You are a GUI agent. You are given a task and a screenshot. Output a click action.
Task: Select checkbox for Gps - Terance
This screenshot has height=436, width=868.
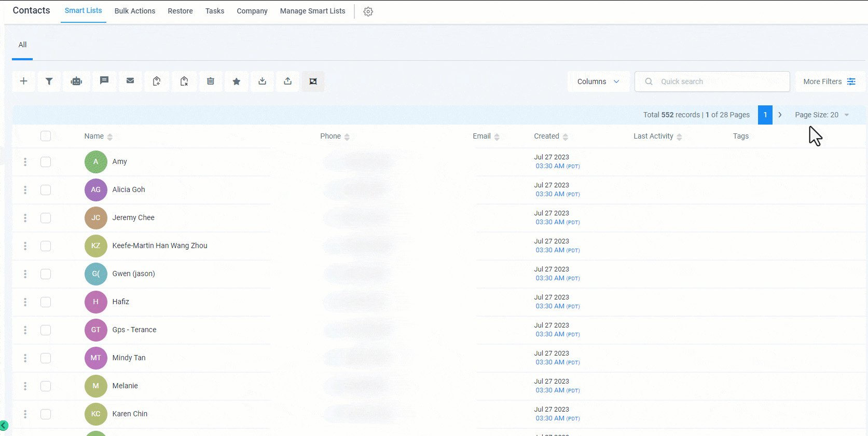point(46,330)
